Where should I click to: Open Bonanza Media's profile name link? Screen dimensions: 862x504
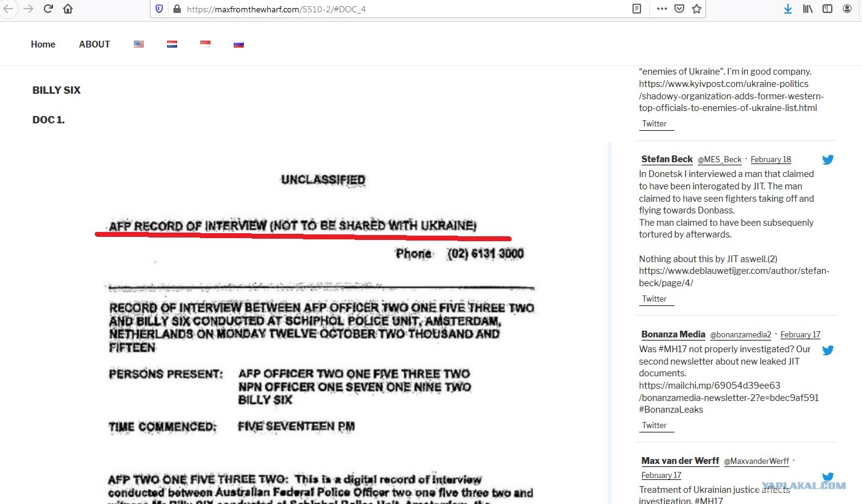click(x=673, y=334)
